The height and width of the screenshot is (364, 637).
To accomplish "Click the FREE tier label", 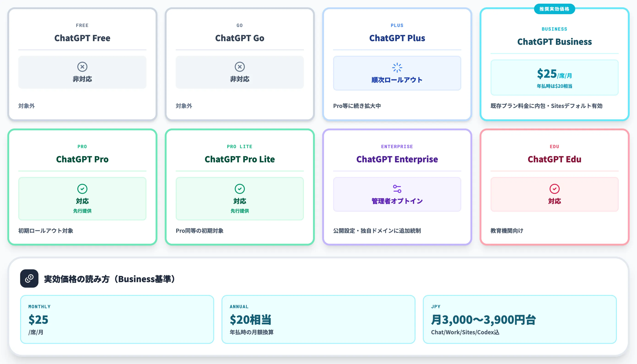I will tap(82, 25).
